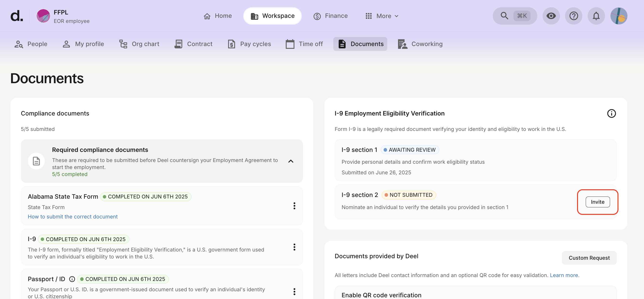
Task: Open the Time off calendar icon
Action: coord(290,44)
